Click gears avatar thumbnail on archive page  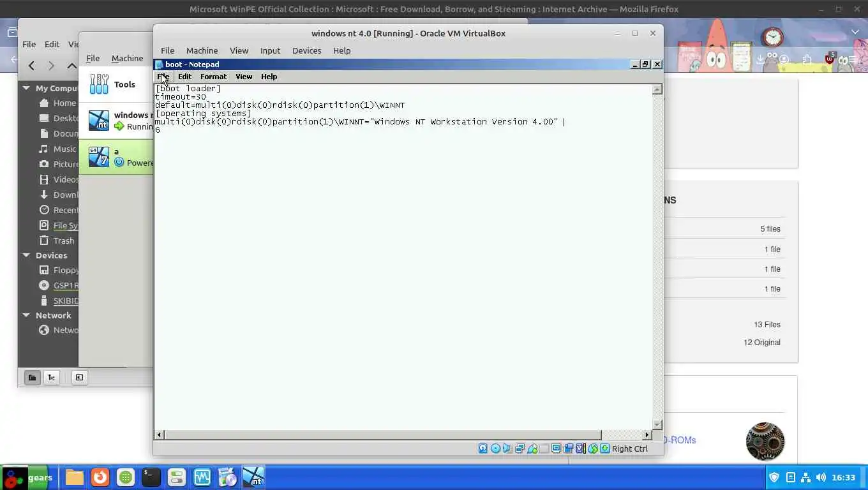pyautogui.click(x=765, y=442)
